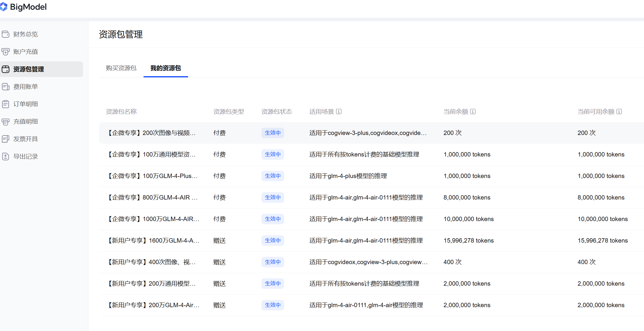Click info icon next to 适用场景
This screenshot has height=331, width=644.
(339, 111)
